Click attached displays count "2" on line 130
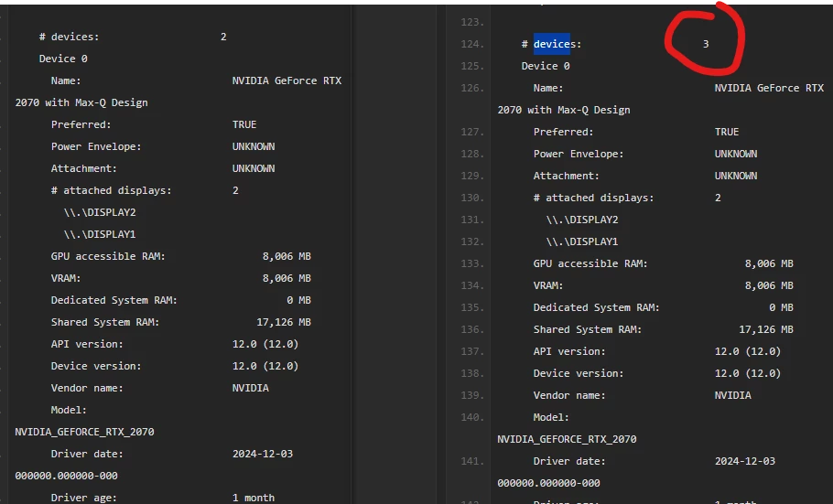This screenshot has height=504, width=833. (718, 198)
